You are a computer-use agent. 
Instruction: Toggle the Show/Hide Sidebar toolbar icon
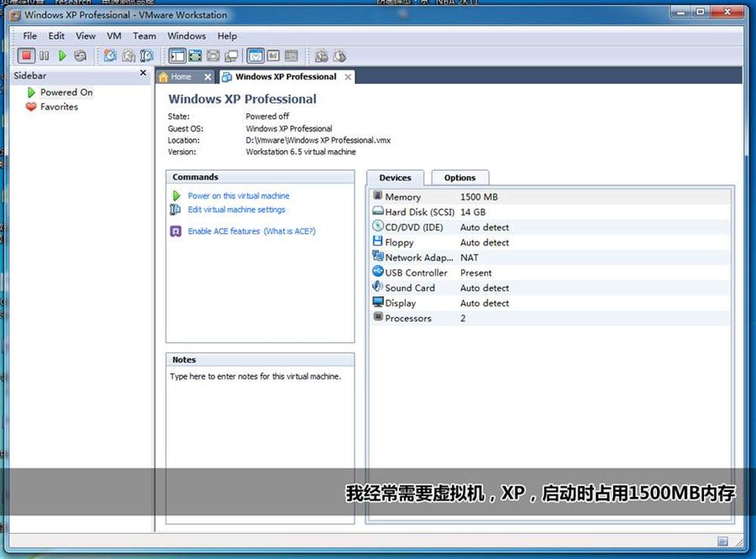178,56
